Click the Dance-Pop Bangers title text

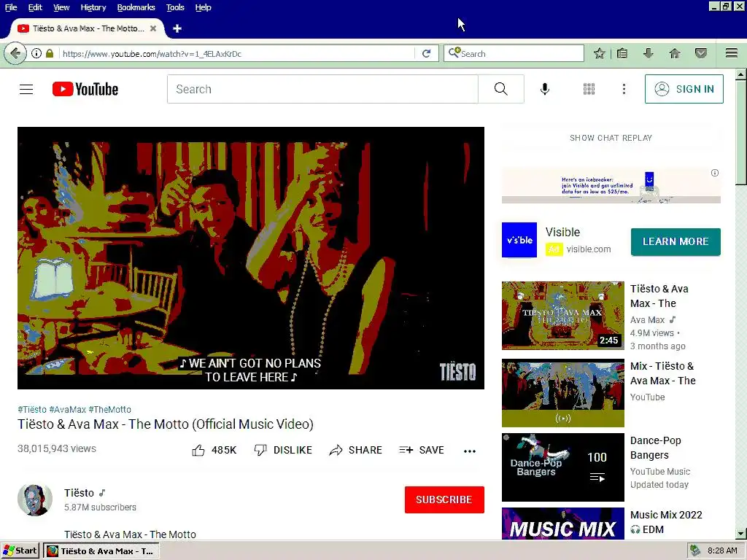tap(656, 448)
